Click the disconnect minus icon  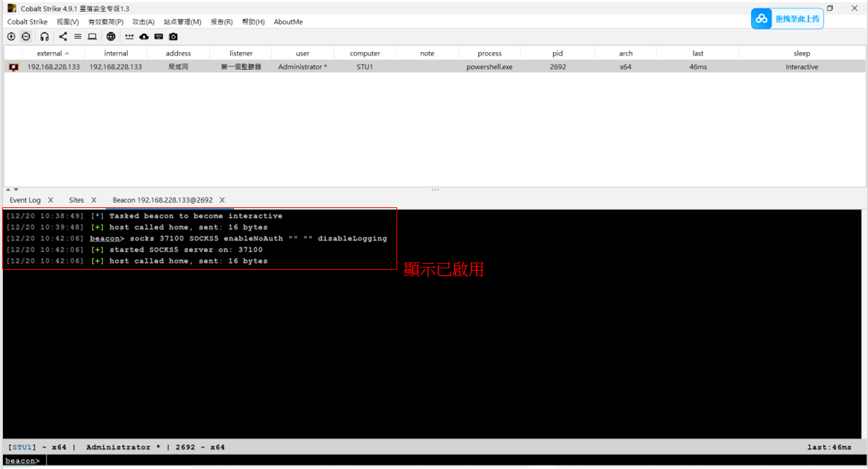(x=26, y=37)
